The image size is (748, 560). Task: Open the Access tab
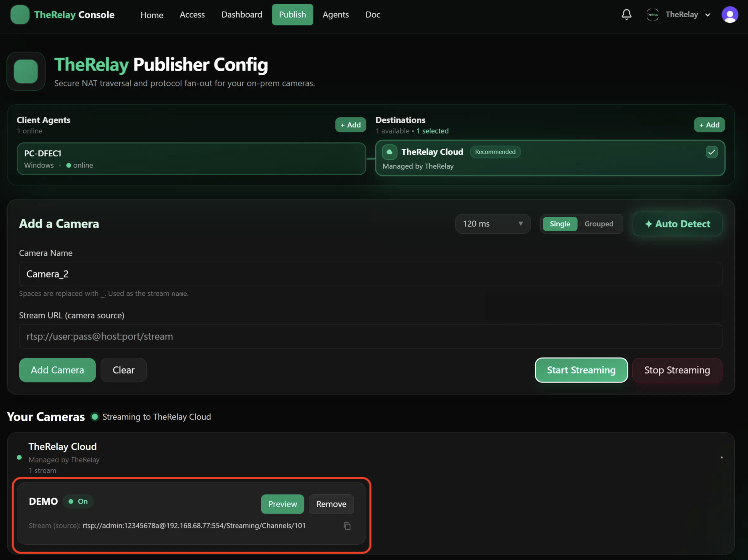pyautogui.click(x=192, y=15)
